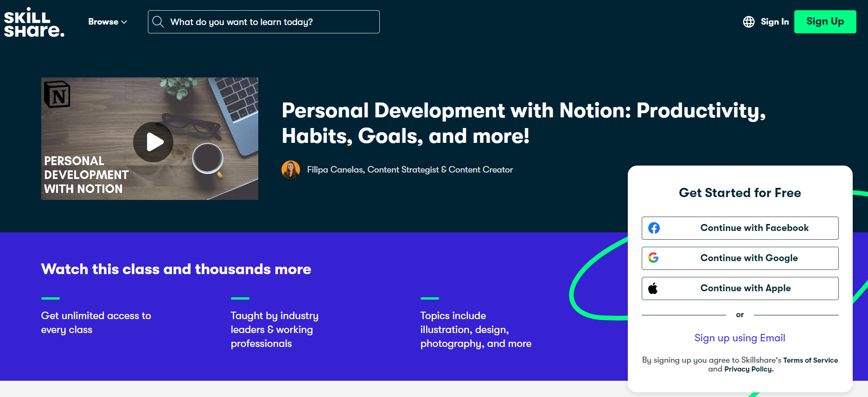The width and height of the screenshot is (868, 397).
Task: Choose Continue with Apple
Action: pos(740,288)
